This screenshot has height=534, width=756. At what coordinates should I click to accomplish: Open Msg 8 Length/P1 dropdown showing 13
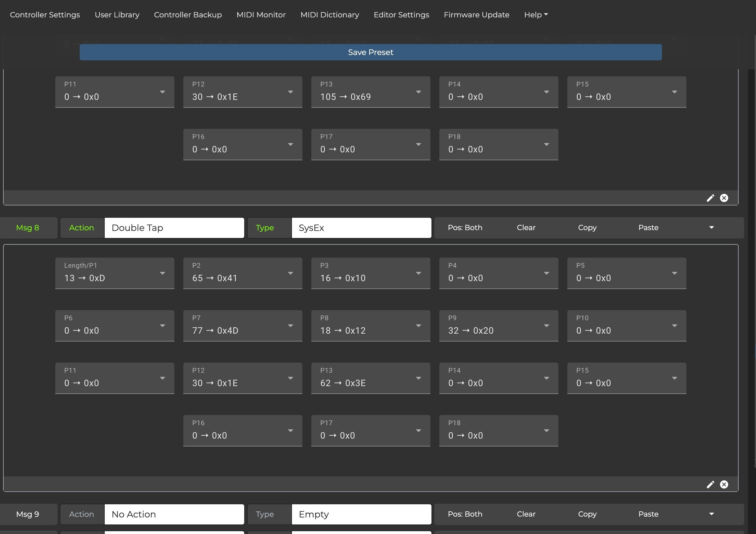(x=115, y=273)
